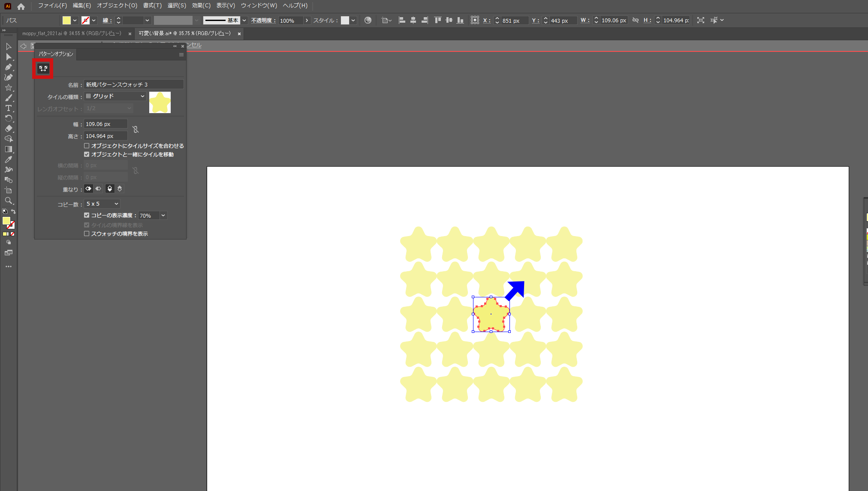Select the Eyedropper tool
The image size is (868, 491).
click(8, 159)
